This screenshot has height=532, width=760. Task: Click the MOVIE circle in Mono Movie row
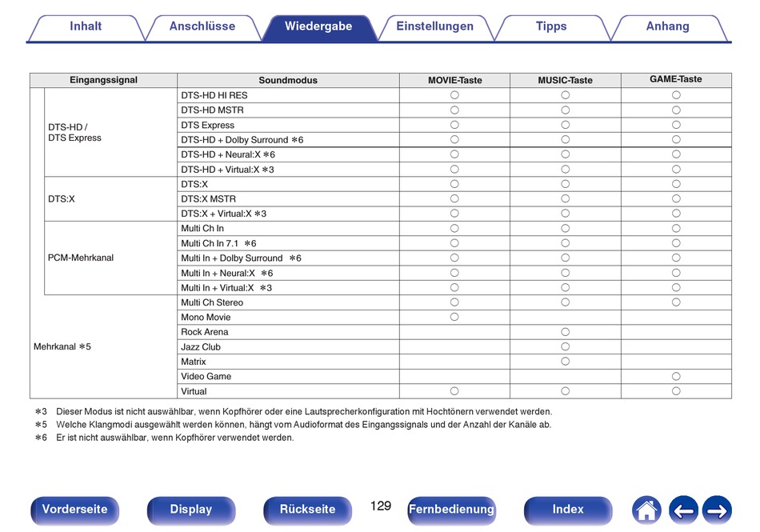click(454, 317)
